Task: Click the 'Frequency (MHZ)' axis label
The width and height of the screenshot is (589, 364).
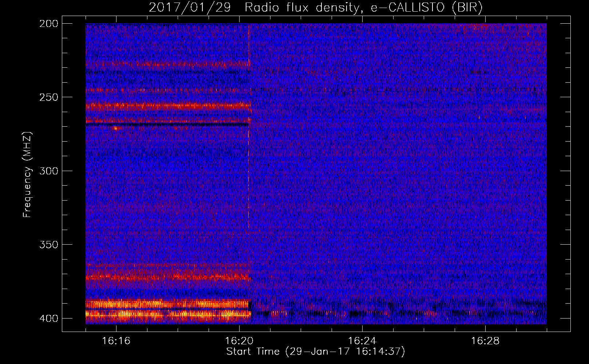Action: 27,174
